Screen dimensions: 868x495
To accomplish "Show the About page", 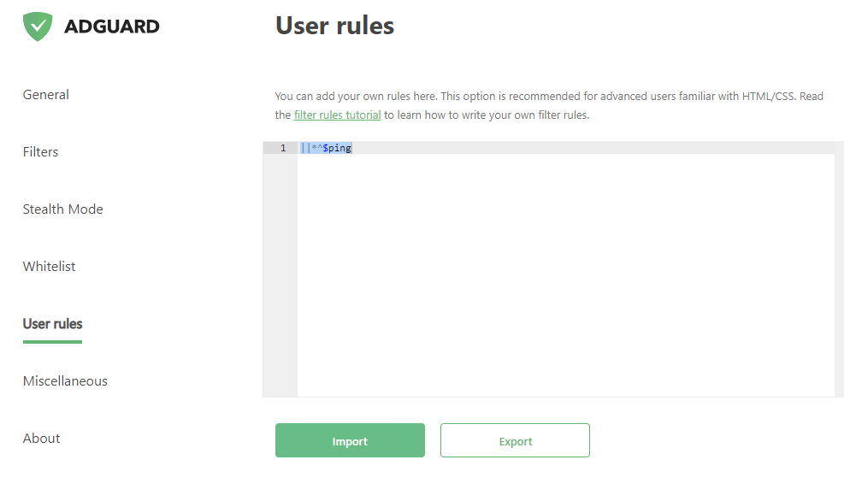I will 42,439.
